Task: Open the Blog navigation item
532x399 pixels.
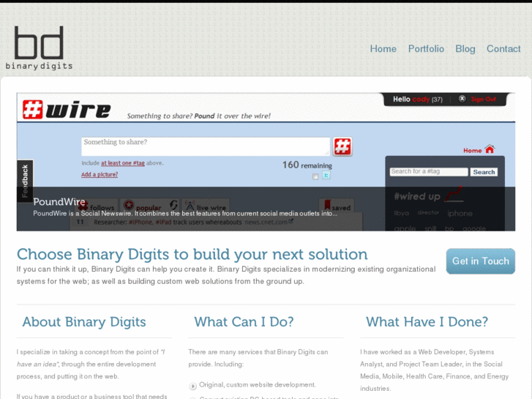Action: [465, 49]
